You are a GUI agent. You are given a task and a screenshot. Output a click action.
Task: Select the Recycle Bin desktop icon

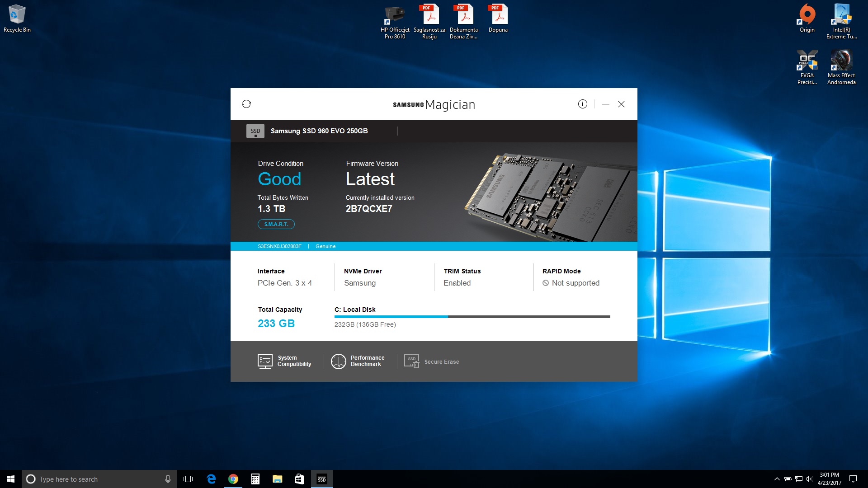coord(17,19)
